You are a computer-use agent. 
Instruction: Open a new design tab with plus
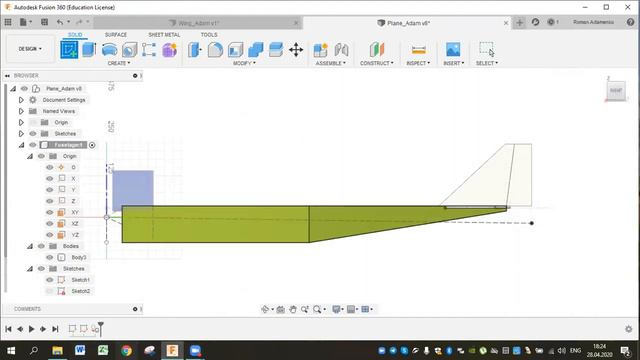point(520,22)
